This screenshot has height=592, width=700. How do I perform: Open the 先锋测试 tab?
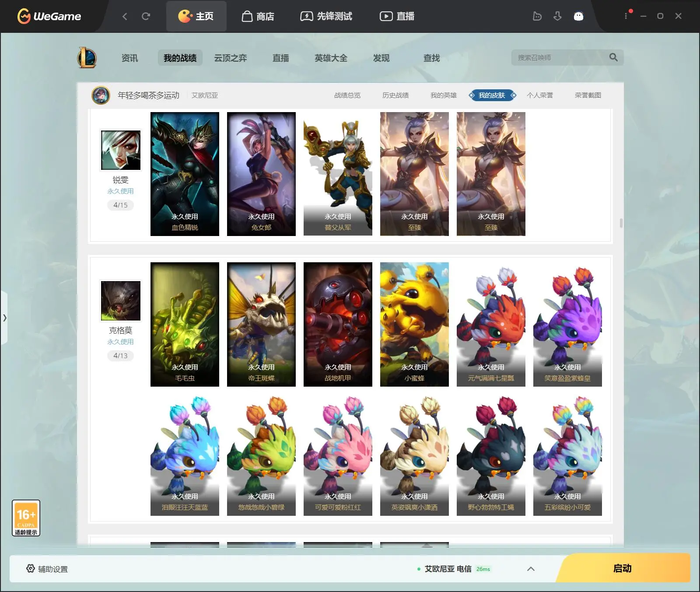(x=326, y=16)
